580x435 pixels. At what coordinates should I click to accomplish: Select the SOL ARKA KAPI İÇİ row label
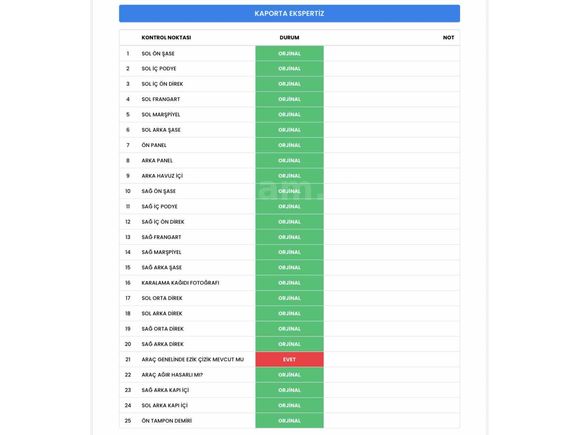tap(165, 405)
